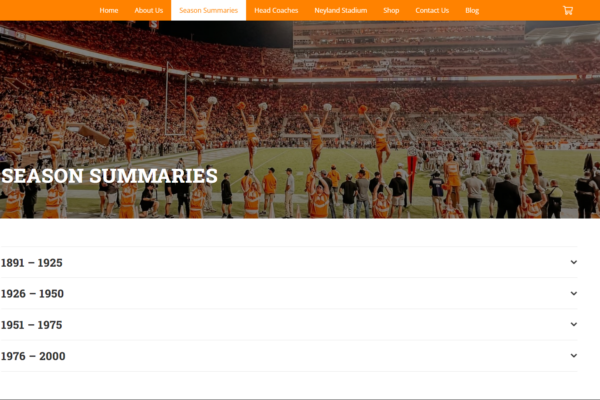The height and width of the screenshot is (400, 600).
Task: Expand the 1891 – 1925 accordion section
Action: click(289, 263)
